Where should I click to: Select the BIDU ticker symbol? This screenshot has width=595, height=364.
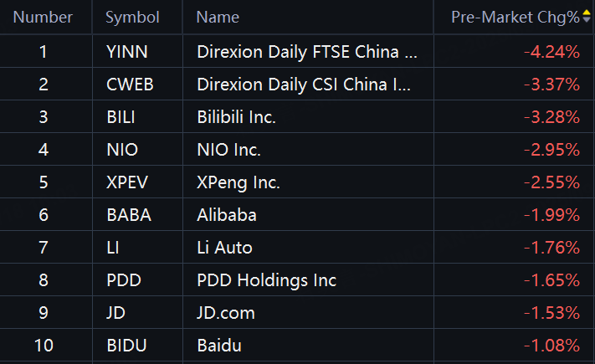click(126, 346)
